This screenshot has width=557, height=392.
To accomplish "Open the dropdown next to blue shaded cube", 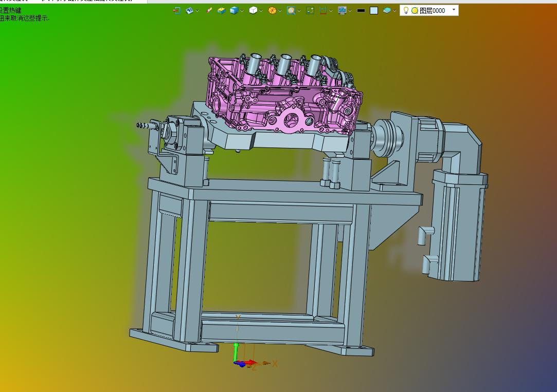I will pos(242,11).
